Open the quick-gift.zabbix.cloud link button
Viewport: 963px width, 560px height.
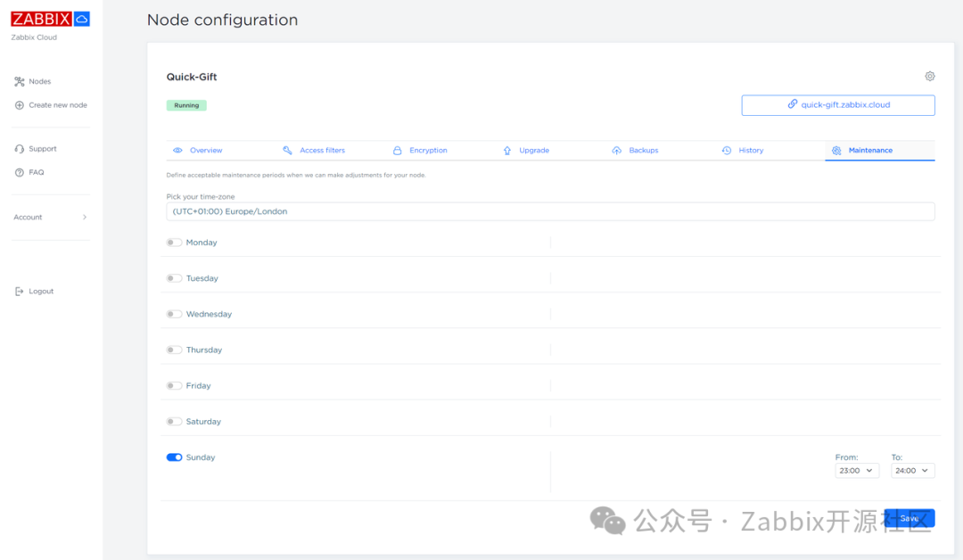tap(838, 105)
